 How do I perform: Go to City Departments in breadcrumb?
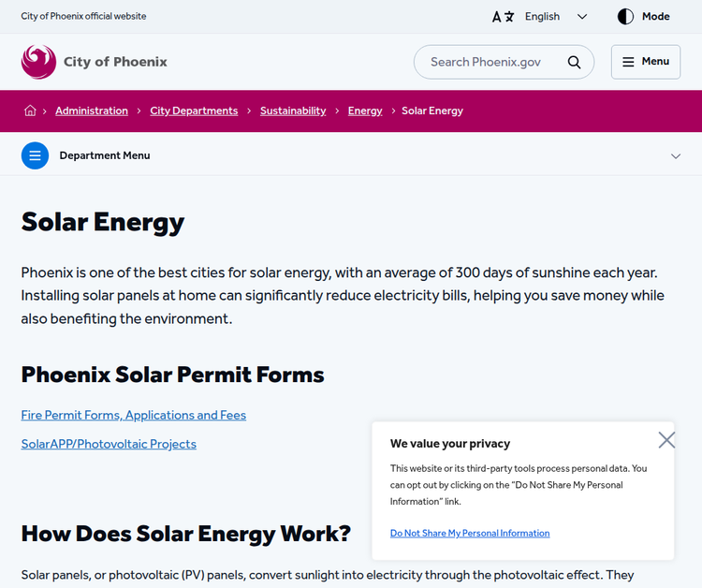pos(194,110)
